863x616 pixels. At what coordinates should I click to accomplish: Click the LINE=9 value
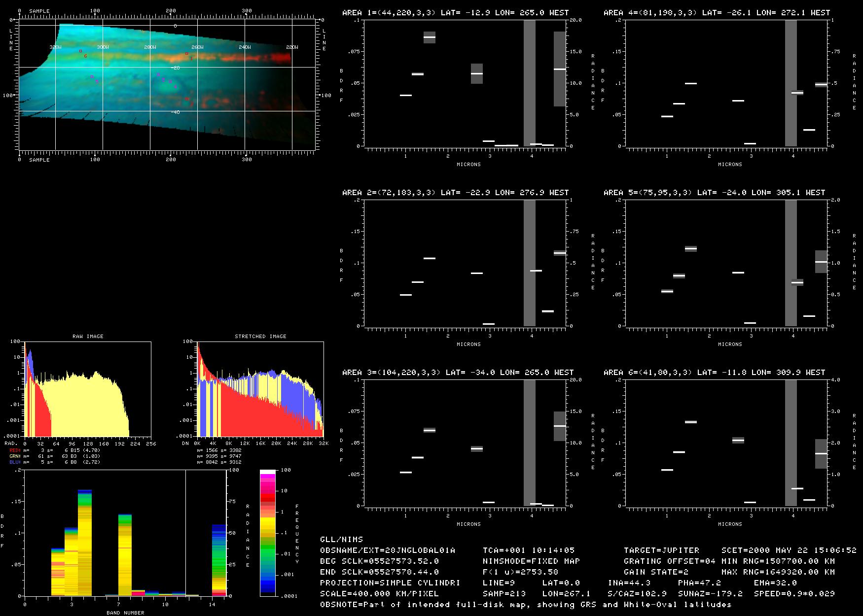tap(499, 582)
